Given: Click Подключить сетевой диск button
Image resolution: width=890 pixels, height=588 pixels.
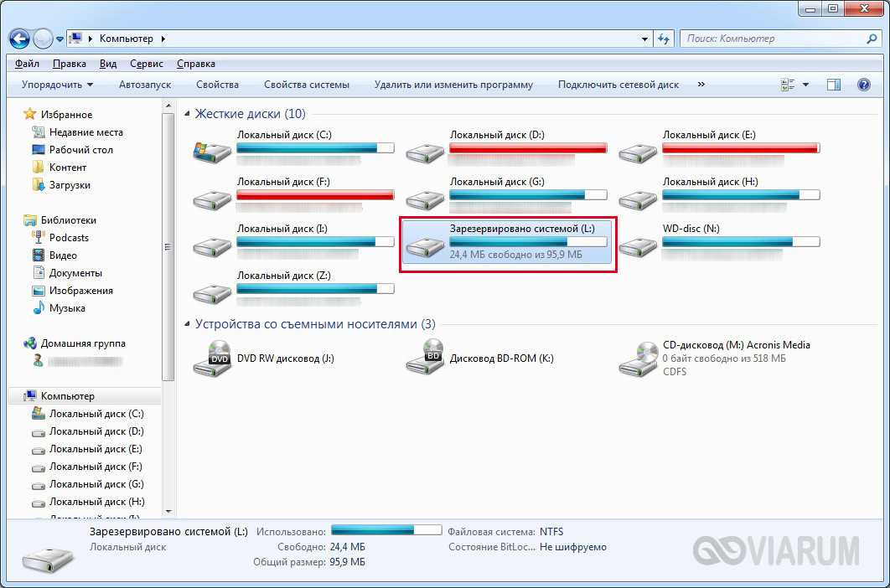Looking at the screenshot, I should click(x=618, y=85).
